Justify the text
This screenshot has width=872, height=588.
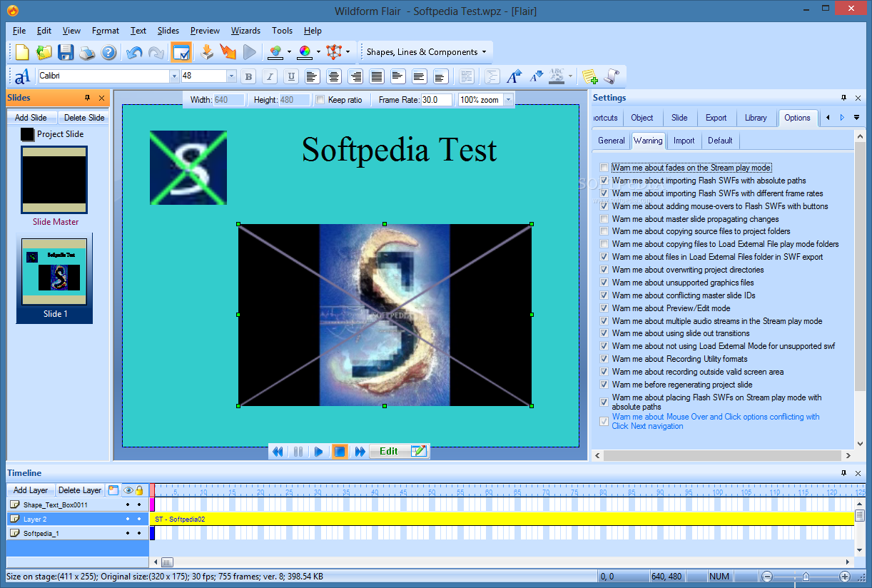point(377,76)
